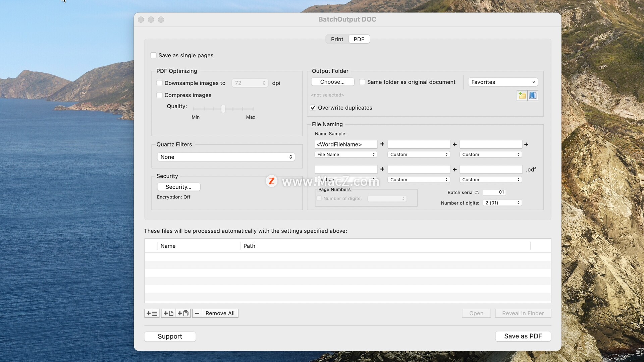Screen dimensions: 644x362
Task: Click the name field before .pdf
Action: (x=491, y=170)
